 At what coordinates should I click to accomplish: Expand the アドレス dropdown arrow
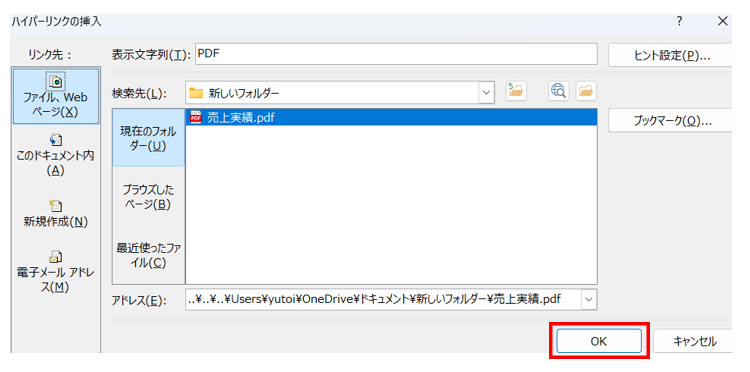(589, 300)
